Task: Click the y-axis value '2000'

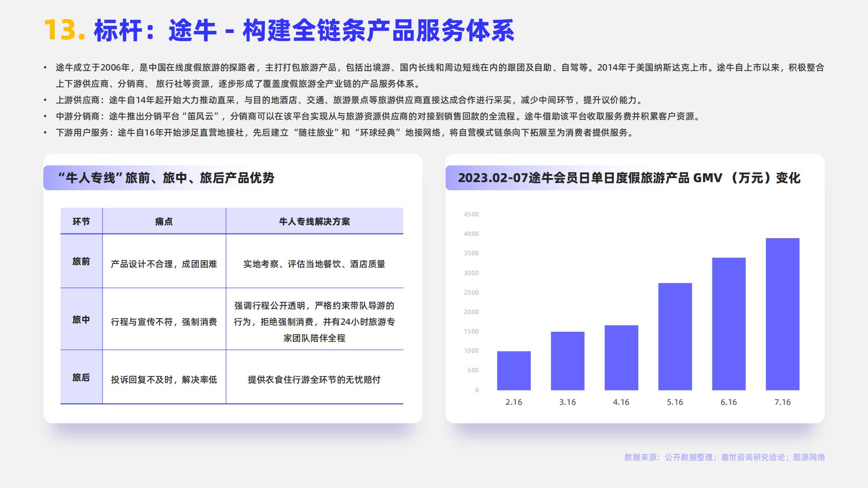Action: [x=471, y=312]
